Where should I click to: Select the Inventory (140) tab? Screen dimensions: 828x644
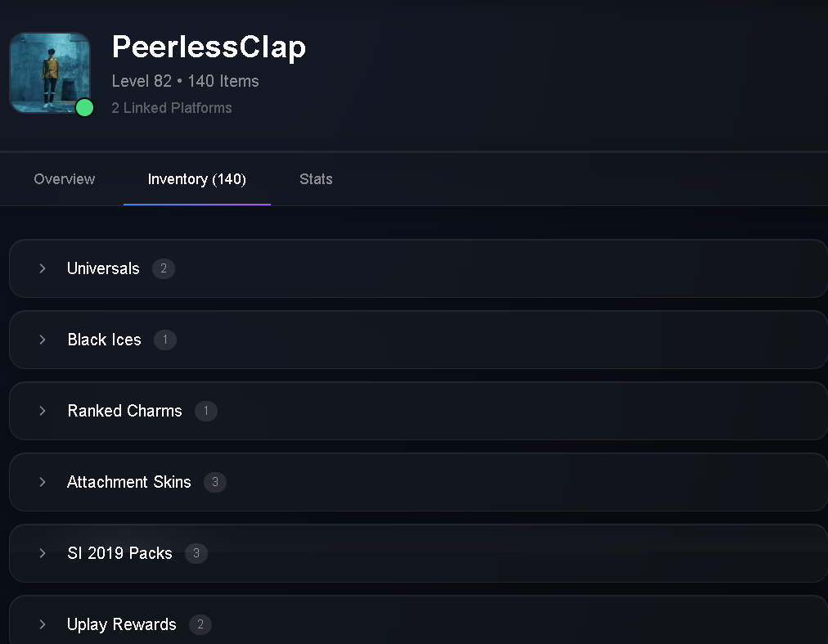point(197,179)
